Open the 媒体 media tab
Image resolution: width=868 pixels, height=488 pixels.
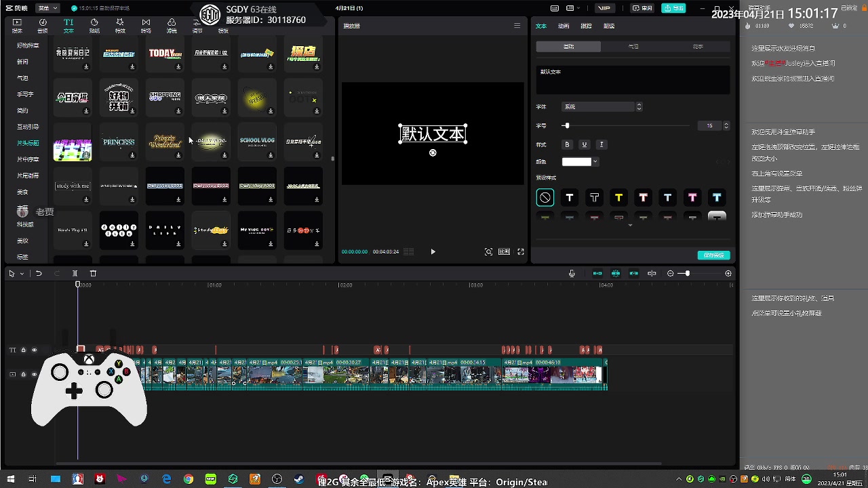pyautogui.click(x=17, y=26)
